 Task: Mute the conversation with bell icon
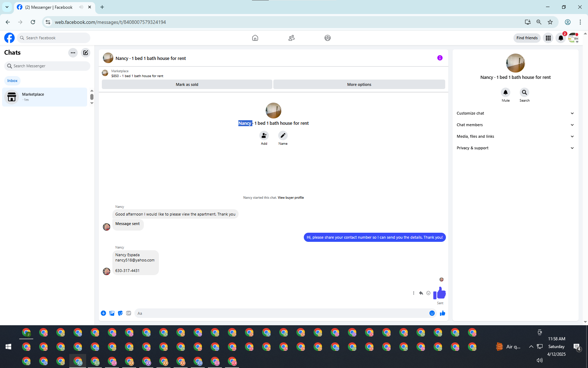506,92
